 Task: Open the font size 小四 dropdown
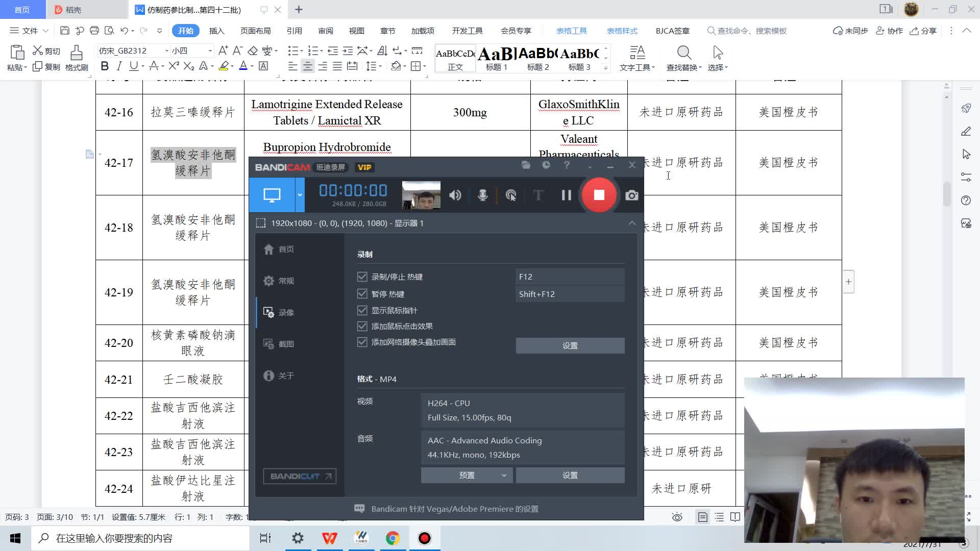(210, 51)
